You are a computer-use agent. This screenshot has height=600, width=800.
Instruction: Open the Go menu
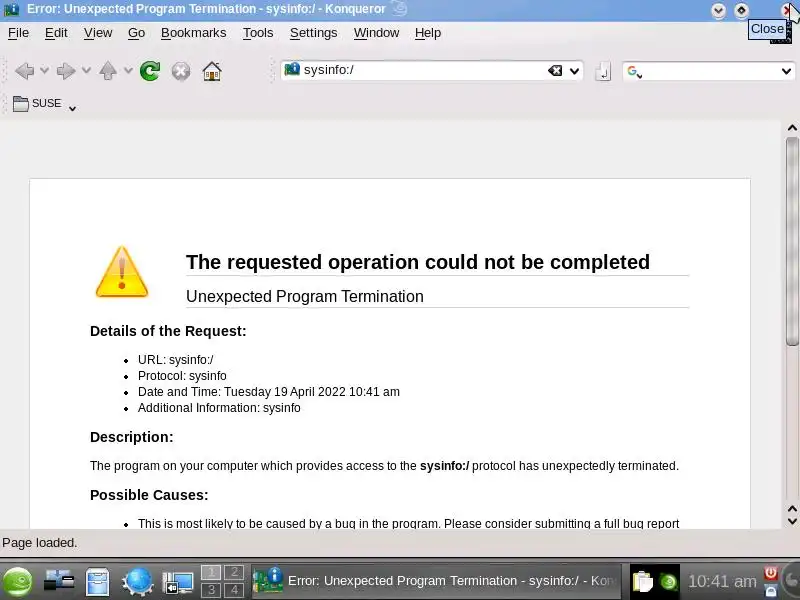(136, 33)
